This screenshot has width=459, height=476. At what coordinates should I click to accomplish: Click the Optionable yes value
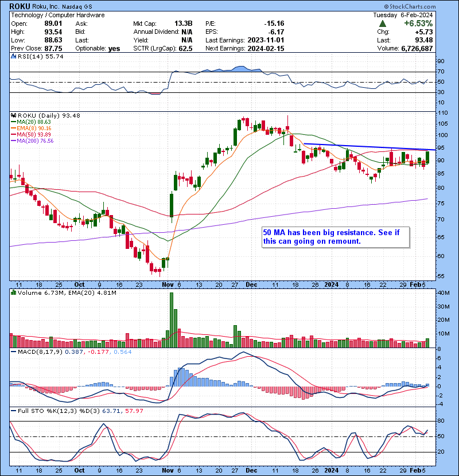click(x=114, y=49)
